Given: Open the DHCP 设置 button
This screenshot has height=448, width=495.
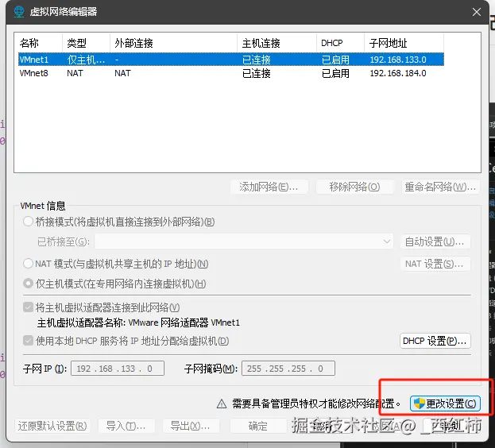Looking at the screenshot, I should (x=435, y=341).
